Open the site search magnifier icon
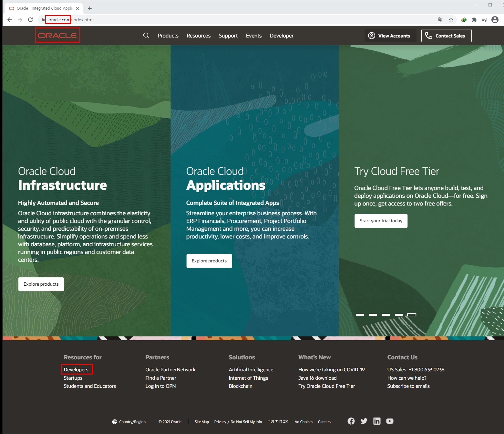Viewport: 504px width, 434px height. point(146,36)
